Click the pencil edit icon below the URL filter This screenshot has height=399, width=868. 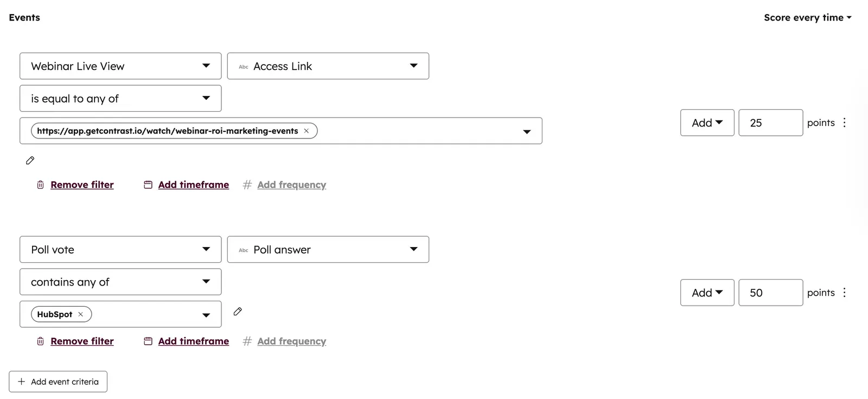pyautogui.click(x=30, y=160)
